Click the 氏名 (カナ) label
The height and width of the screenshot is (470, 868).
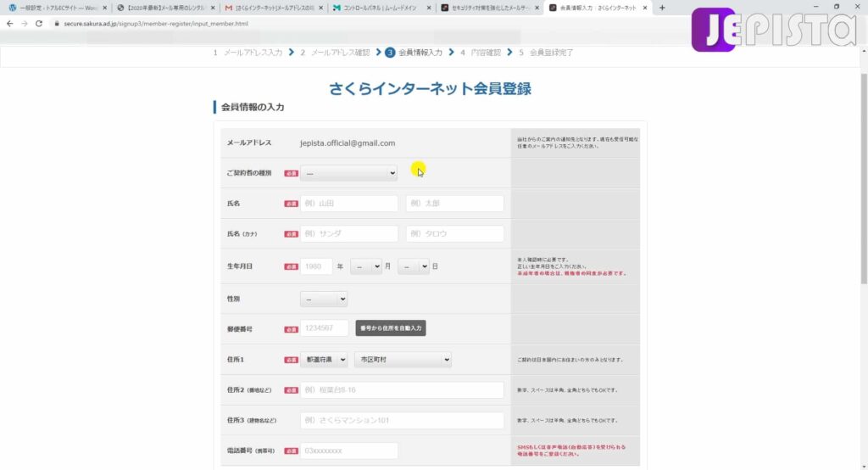pyautogui.click(x=242, y=234)
